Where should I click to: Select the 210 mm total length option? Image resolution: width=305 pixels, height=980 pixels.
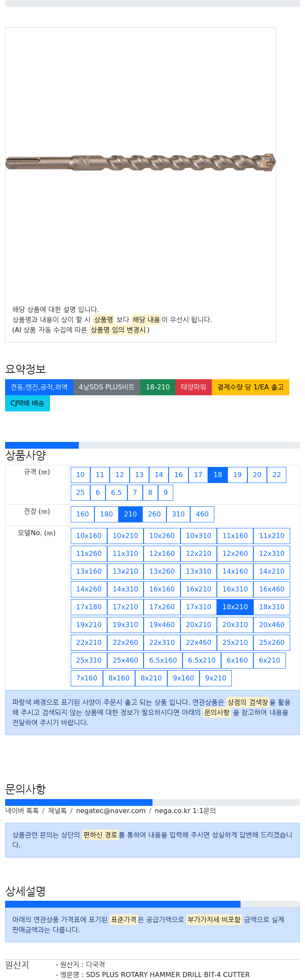pyautogui.click(x=130, y=514)
